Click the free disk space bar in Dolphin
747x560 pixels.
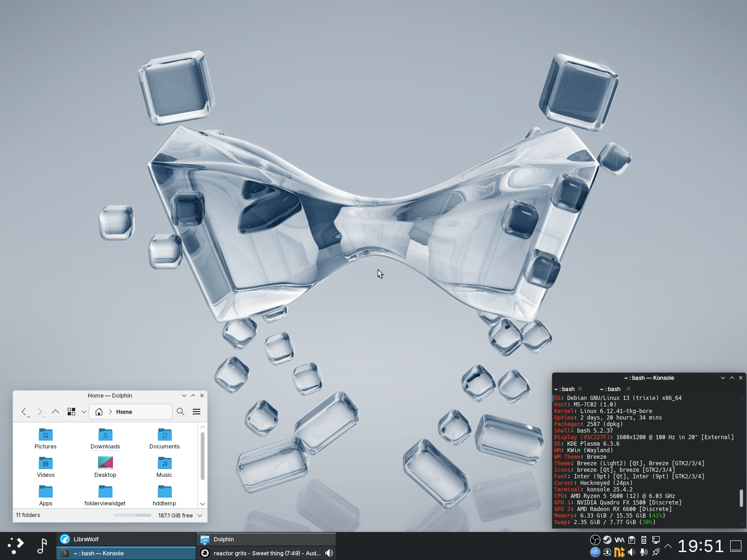[x=133, y=515]
